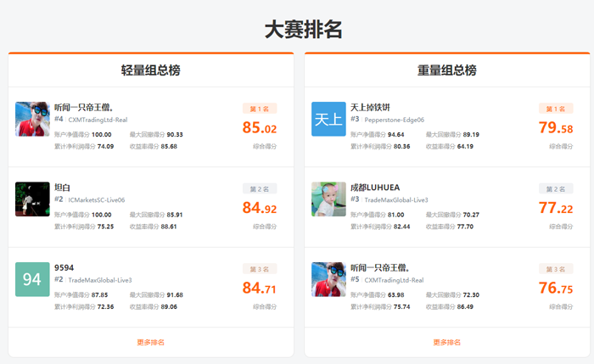
Task: Click account ICMarketsSC-Live06
Action: tap(96, 200)
